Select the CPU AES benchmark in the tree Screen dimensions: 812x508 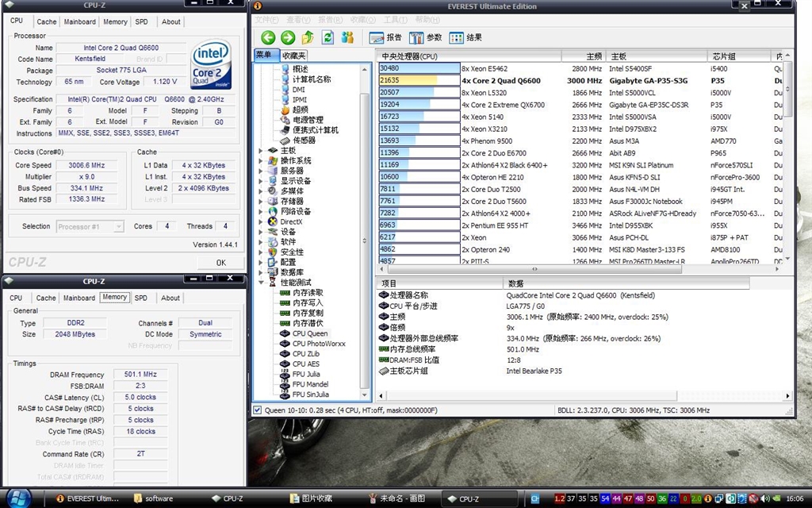tap(306, 364)
